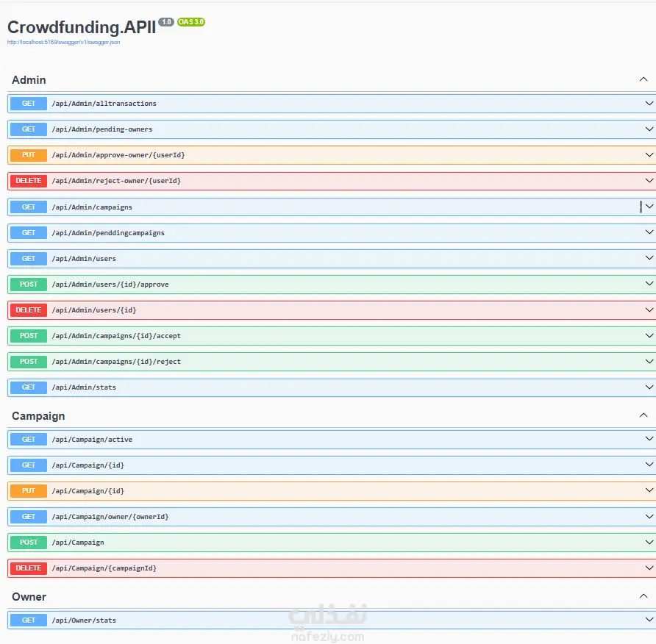Click GET badge for /api/Admin/stats
This screenshot has width=656, height=644.
coord(29,387)
